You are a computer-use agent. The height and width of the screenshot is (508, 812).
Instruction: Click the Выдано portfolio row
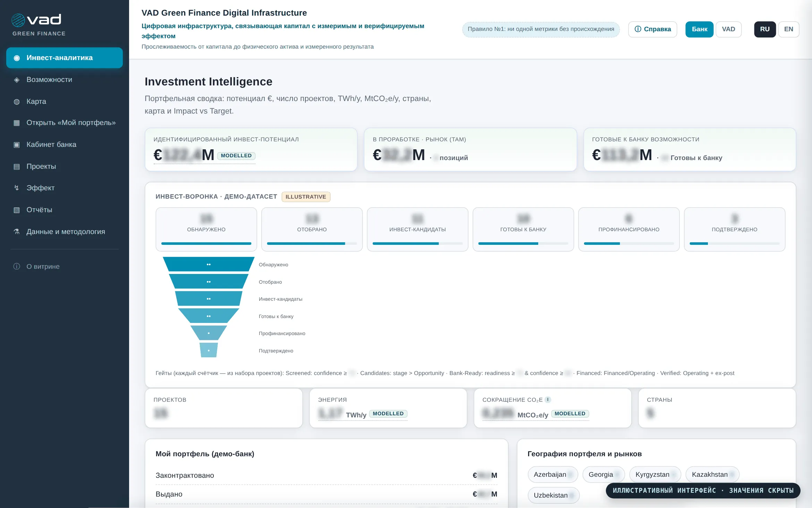[326, 494]
